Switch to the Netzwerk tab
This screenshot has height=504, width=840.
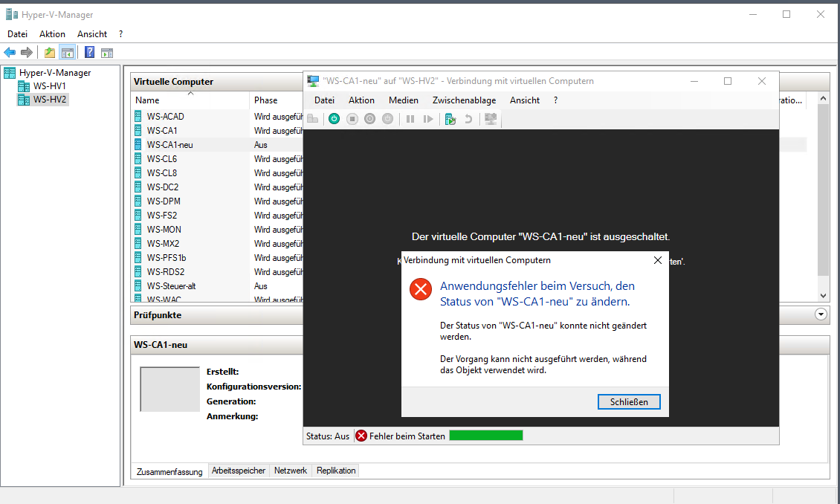click(x=291, y=471)
